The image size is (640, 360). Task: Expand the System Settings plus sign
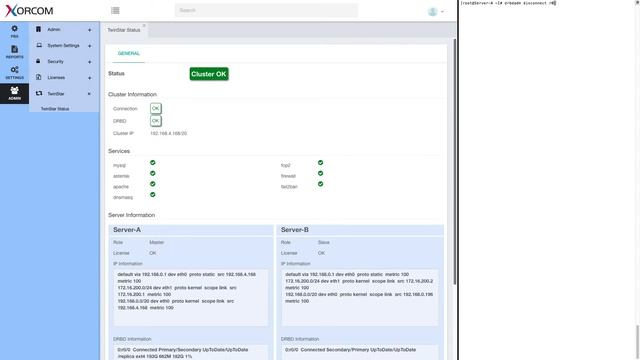coord(89,46)
